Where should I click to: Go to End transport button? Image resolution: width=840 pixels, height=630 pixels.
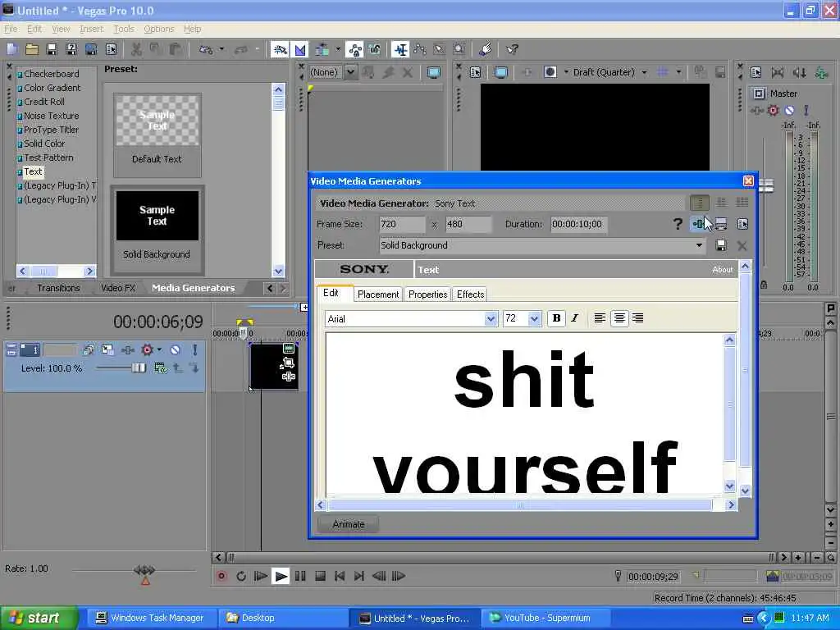tap(359, 576)
